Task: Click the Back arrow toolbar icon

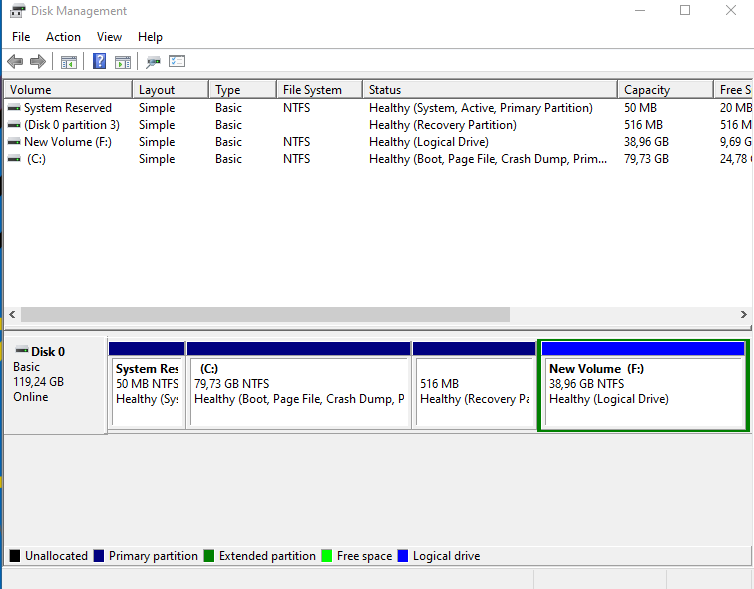Action: tap(15, 62)
